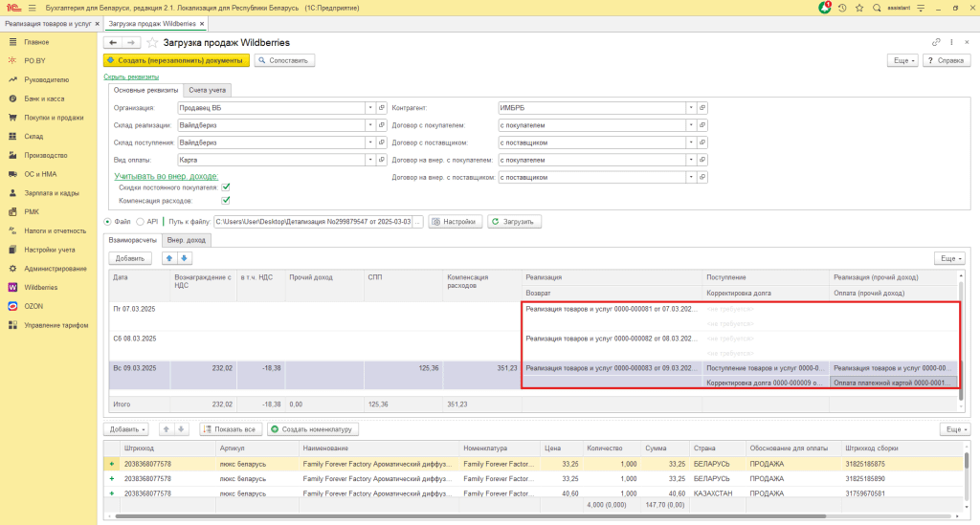980x525 pixels.
Task: Open the Внер. доход tab
Action: [x=186, y=240]
